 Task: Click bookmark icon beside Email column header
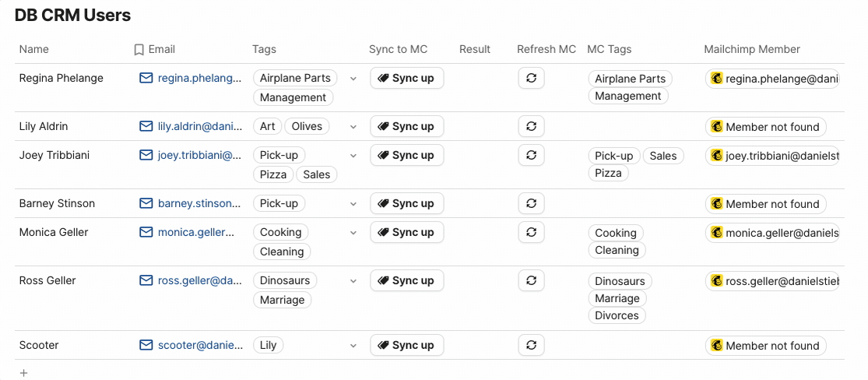(x=139, y=49)
